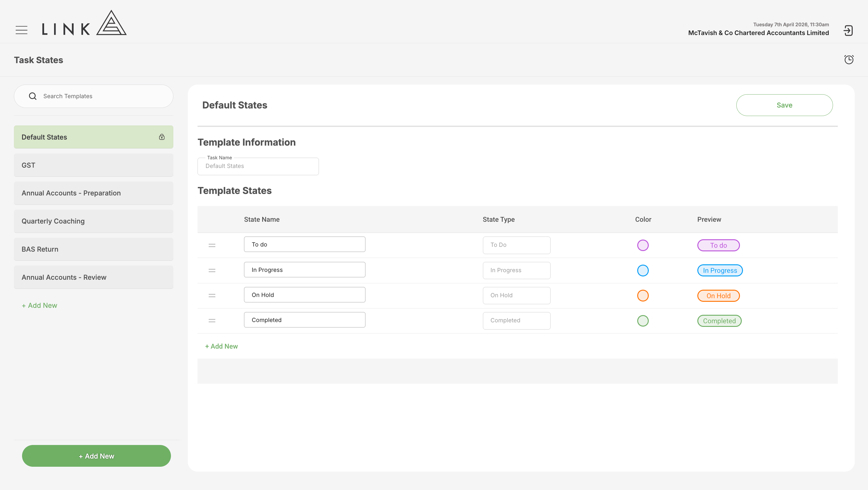Click the In Progress preview badge
Viewport: 868px width, 490px height.
point(720,270)
